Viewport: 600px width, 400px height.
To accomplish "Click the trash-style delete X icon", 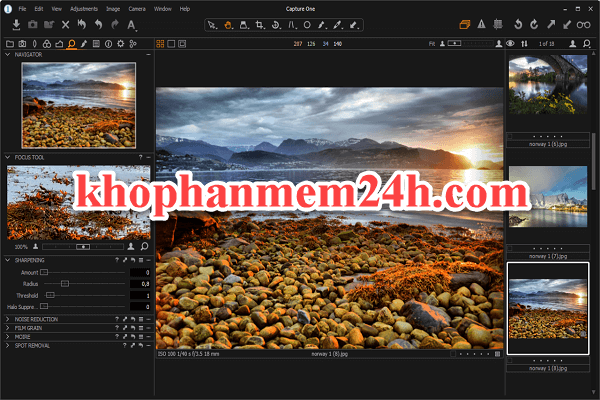I will 66,24.
